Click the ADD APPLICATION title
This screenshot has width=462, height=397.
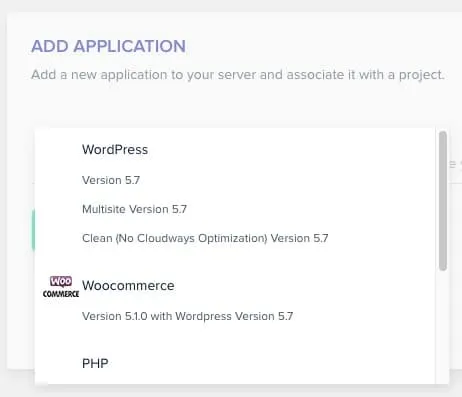click(x=108, y=46)
